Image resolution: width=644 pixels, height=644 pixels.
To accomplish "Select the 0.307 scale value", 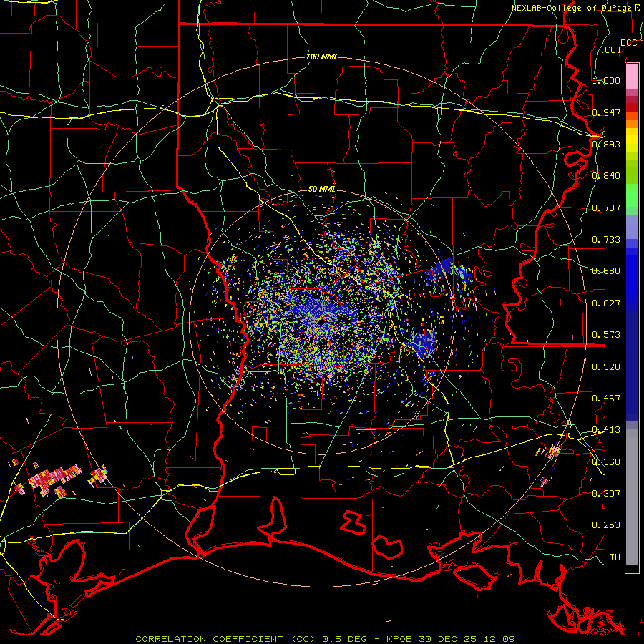I will (606, 494).
